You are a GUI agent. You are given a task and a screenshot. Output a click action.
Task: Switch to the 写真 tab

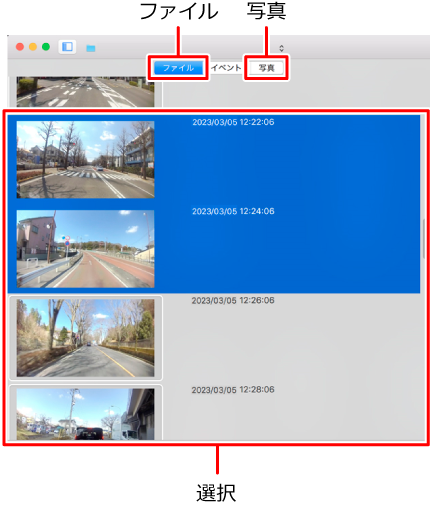coord(266,68)
